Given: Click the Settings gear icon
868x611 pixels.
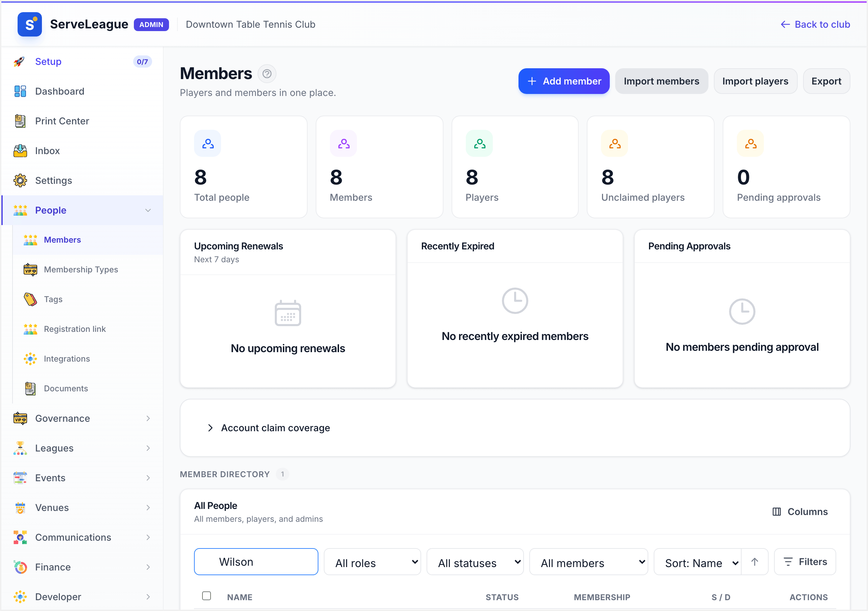Looking at the screenshot, I should coord(20,180).
